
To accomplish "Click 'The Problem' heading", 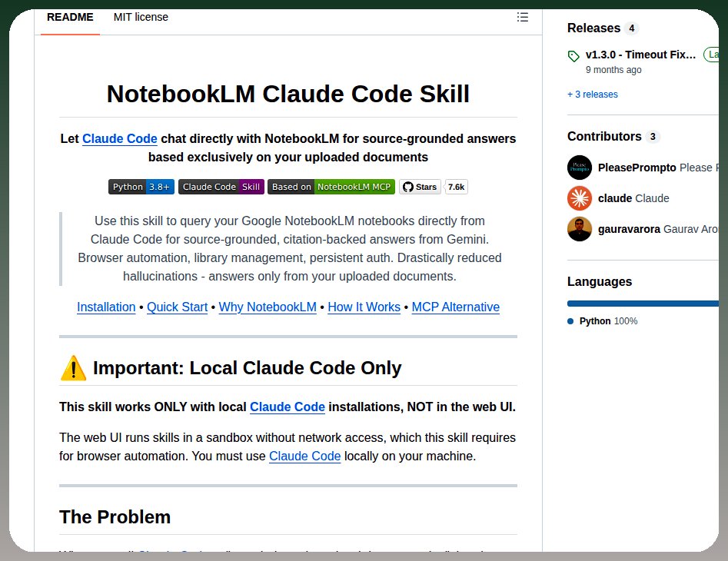I will 115,517.
